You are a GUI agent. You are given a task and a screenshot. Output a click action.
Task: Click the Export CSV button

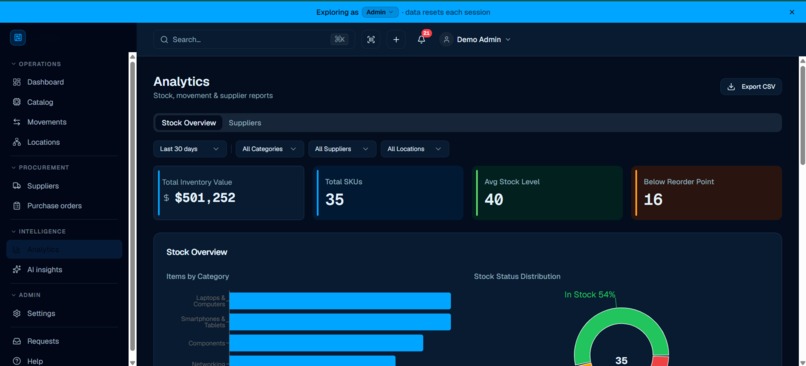tap(751, 87)
